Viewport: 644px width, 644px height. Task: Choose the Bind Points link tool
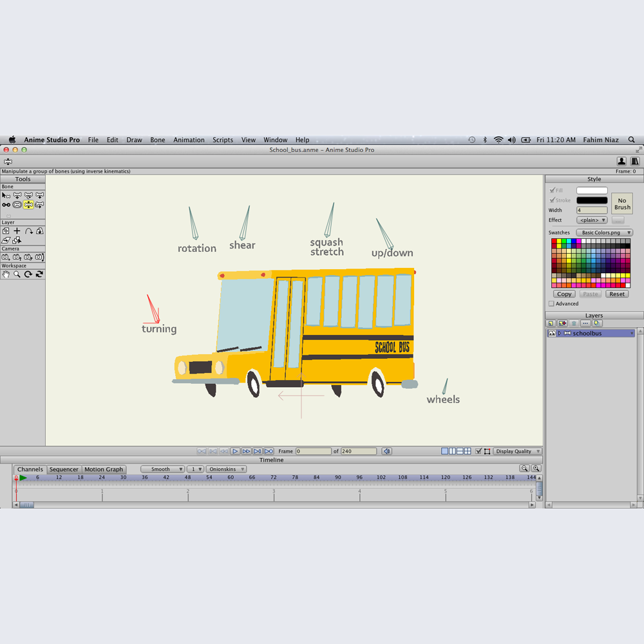6,205
